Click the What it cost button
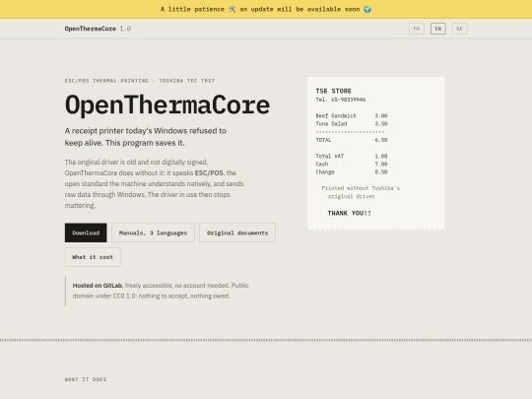The height and width of the screenshot is (399, 532). (93, 257)
